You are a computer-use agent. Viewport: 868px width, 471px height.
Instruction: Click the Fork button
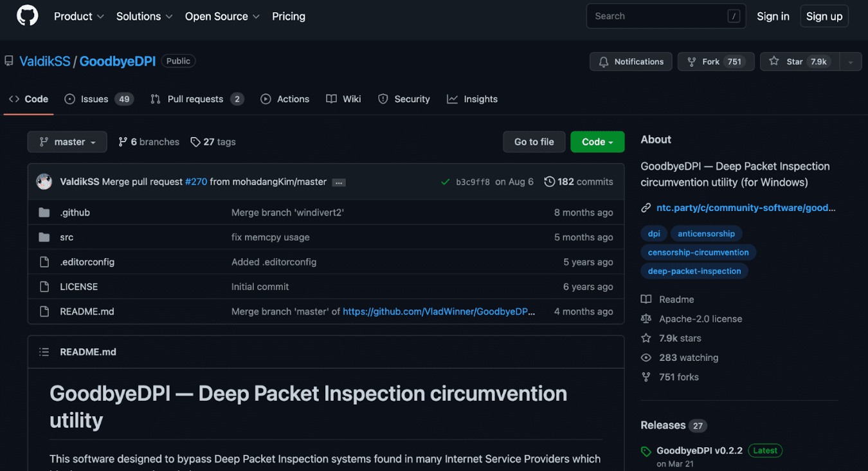click(x=716, y=62)
